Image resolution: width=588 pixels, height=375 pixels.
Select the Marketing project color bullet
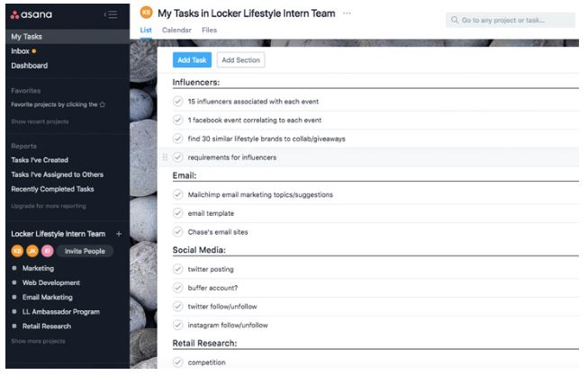click(14, 268)
